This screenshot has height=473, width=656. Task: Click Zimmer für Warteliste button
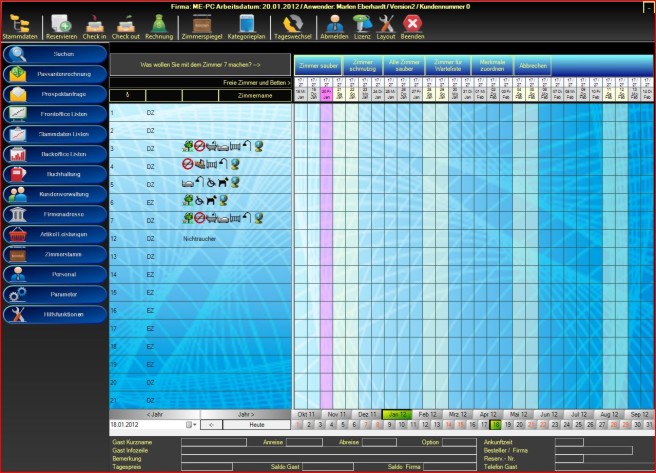point(448,66)
